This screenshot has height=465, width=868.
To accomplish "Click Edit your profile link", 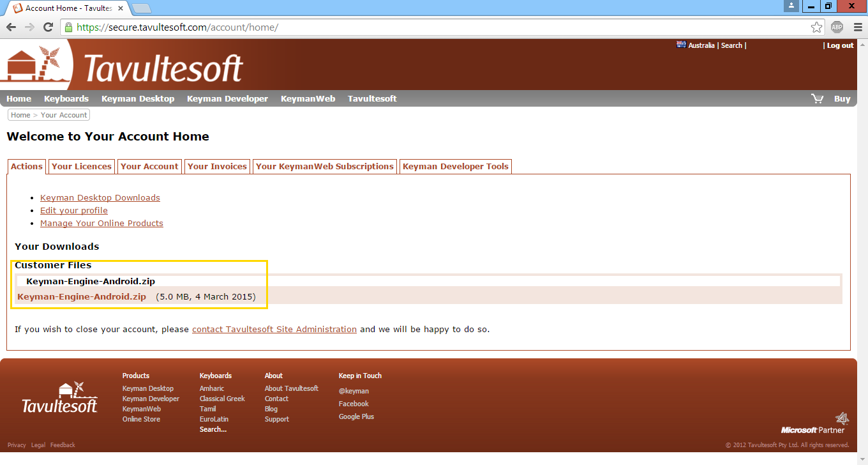I will point(74,210).
